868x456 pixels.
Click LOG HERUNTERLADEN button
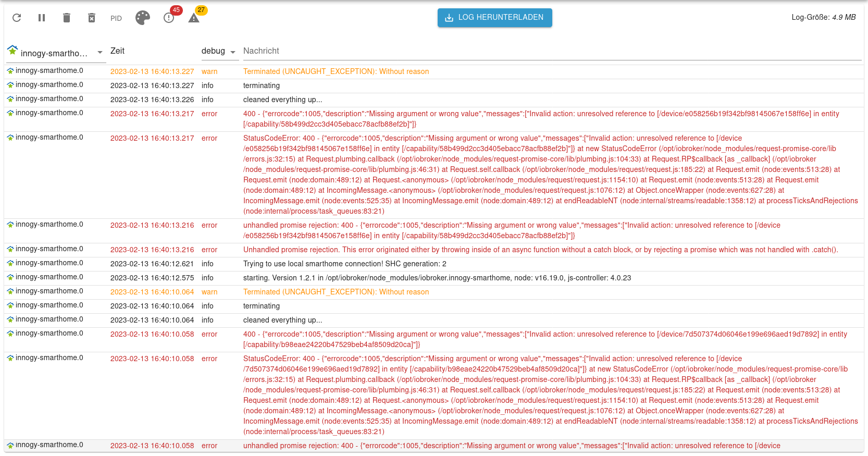[x=495, y=18]
